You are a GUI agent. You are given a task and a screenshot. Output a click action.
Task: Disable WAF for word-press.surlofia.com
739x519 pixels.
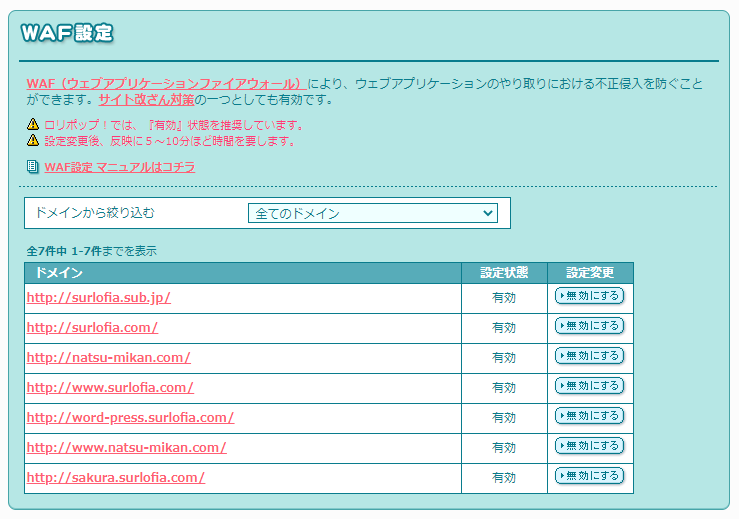589,416
